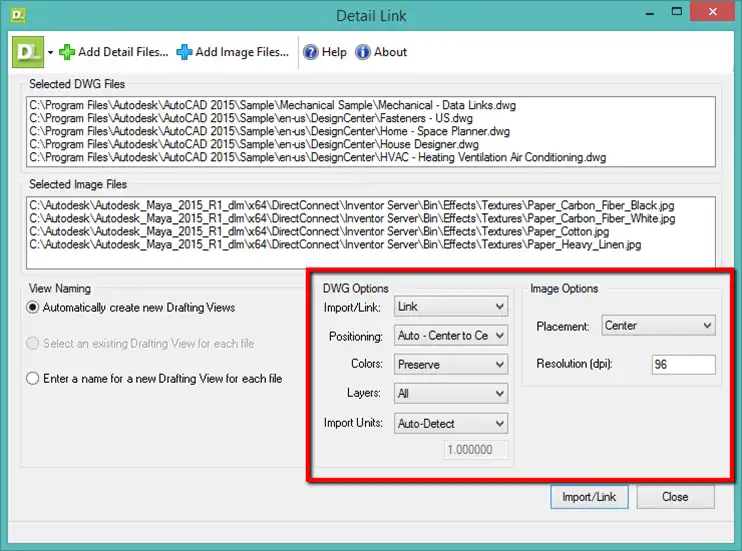Click the green DL application logo button
Viewport: 742px width, 551px height.
tap(28, 52)
